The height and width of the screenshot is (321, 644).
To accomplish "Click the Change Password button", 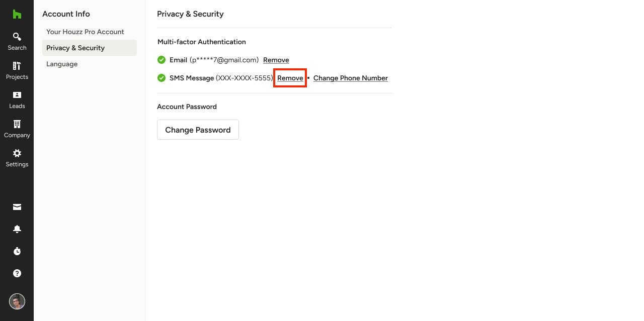I will [x=198, y=130].
